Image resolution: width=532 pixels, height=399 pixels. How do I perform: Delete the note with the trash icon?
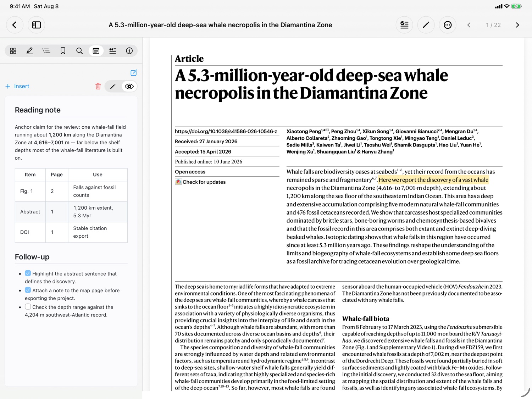pos(98,86)
